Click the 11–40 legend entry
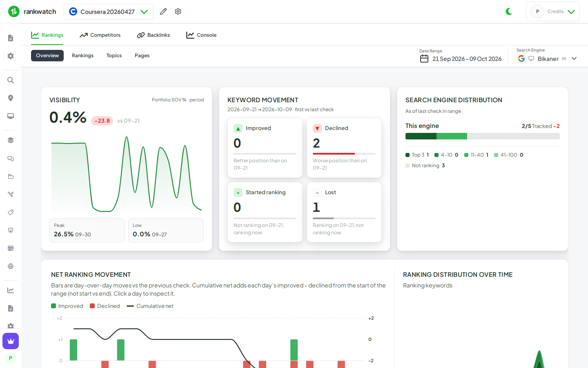The height and width of the screenshot is (368, 588). [476, 155]
